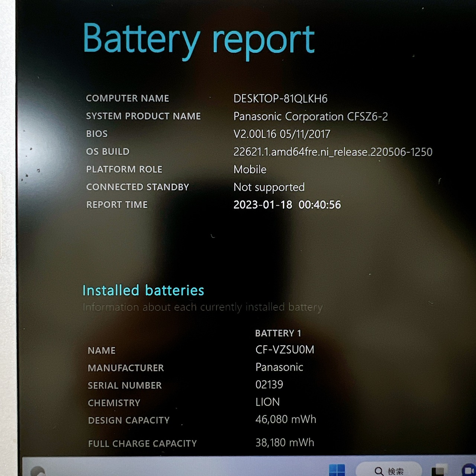Select the 'MANUFACTURER' label
Image resolution: width=476 pixels, height=476 pixels.
tap(126, 368)
